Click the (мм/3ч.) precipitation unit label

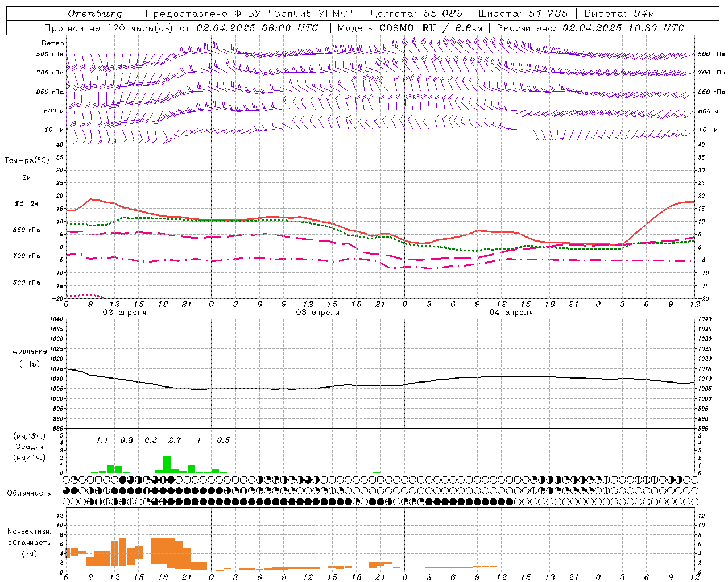point(30,436)
